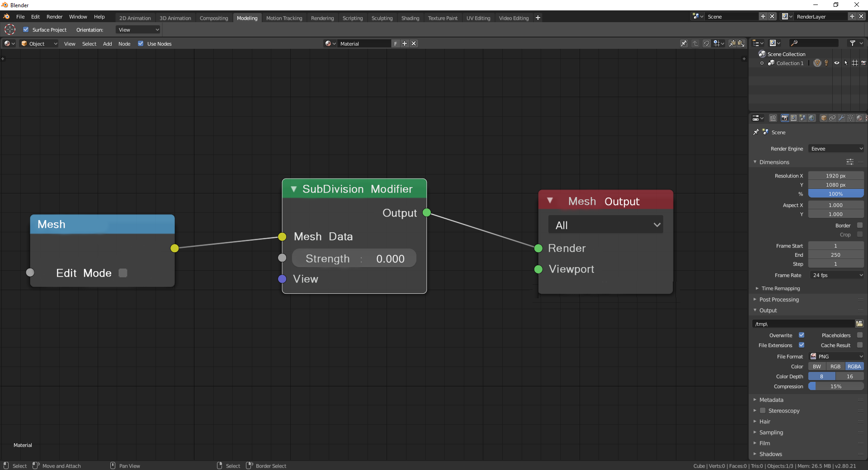This screenshot has height=470, width=868.
Task: Open the Dimensions presets icon
Action: click(x=850, y=162)
